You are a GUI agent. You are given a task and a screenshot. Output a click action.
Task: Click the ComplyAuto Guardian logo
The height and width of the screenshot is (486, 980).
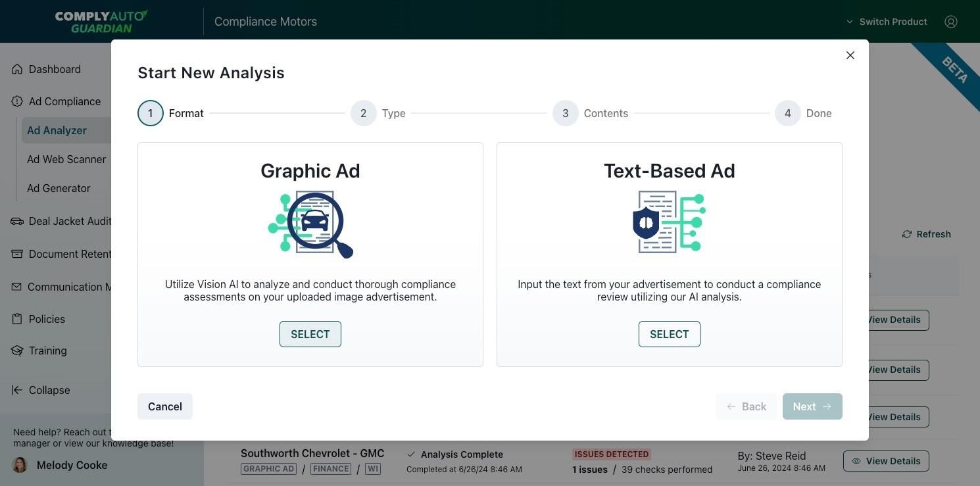click(x=101, y=21)
